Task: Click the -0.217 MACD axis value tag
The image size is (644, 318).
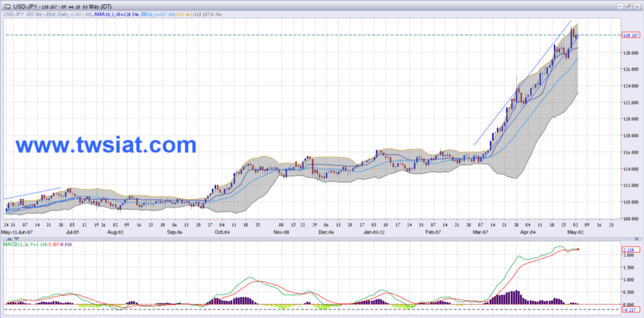Action: (x=630, y=309)
